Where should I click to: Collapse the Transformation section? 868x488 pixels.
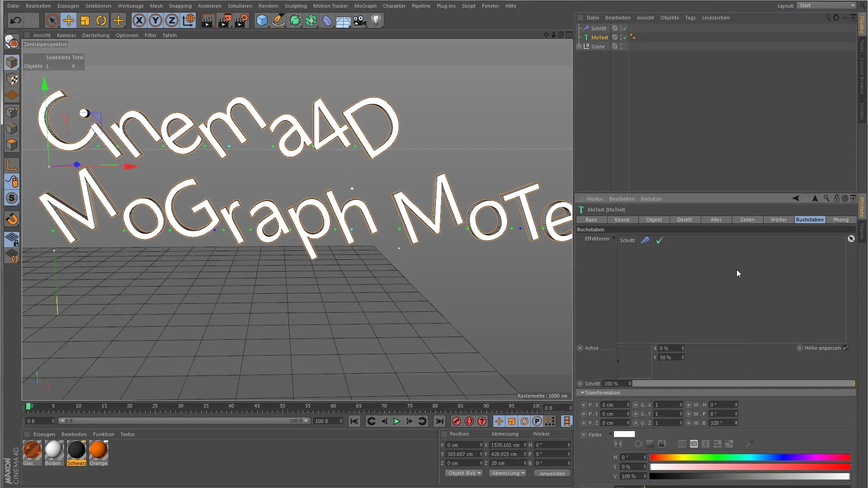point(582,393)
